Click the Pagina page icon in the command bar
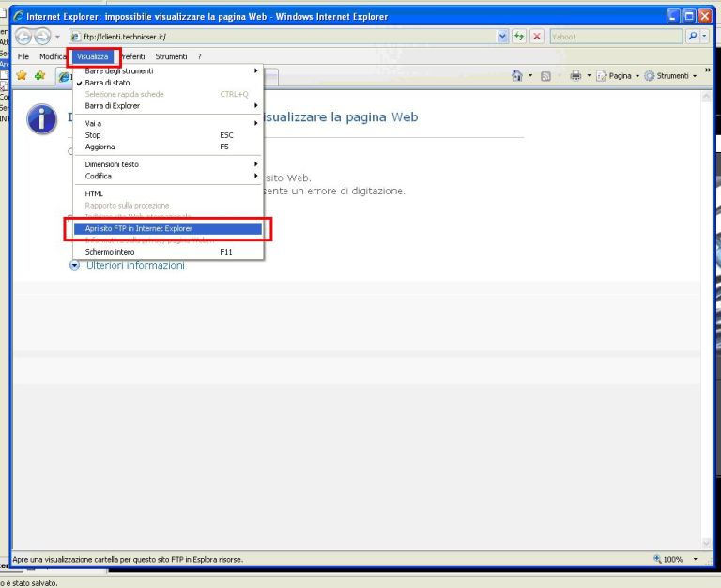Image resolution: width=721 pixels, height=588 pixels. (x=602, y=76)
